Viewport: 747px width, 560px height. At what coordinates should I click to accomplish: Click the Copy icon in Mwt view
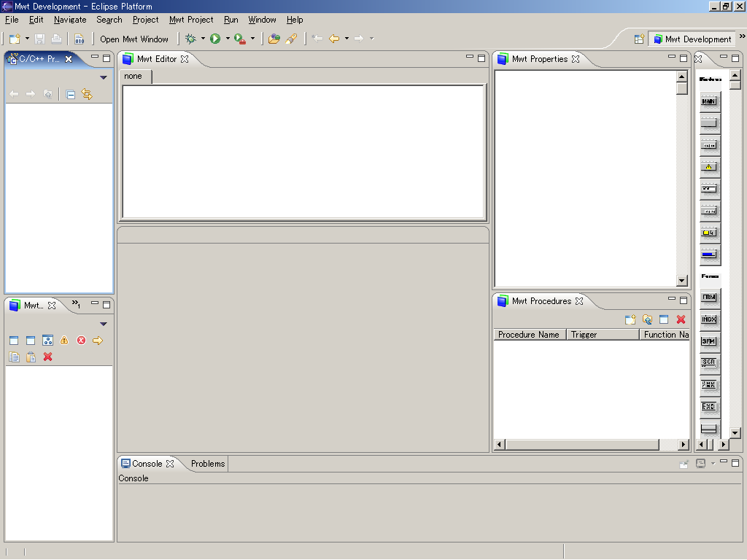15,357
